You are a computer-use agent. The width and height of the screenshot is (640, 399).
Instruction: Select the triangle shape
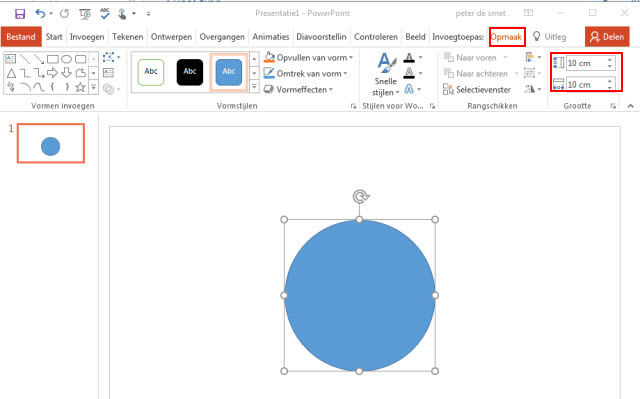(11, 73)
